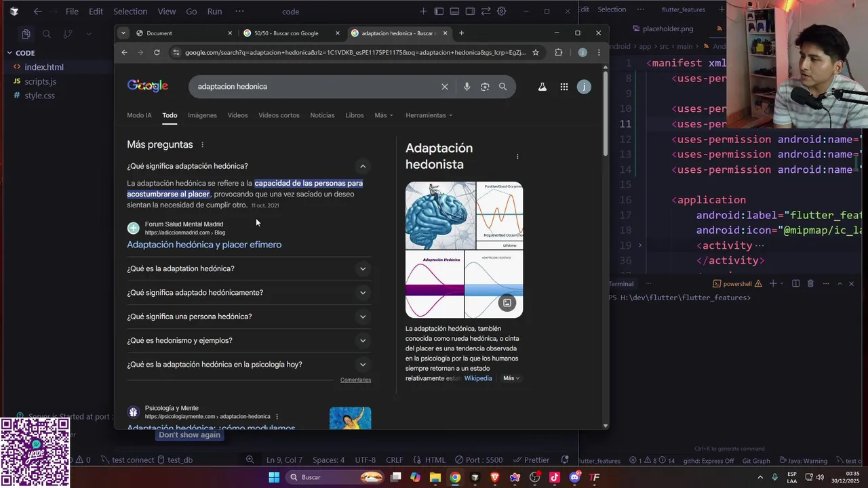This screenshot has height=488, width=868.
Task: Go back in the Chrome browser
Action: point(124,52)
